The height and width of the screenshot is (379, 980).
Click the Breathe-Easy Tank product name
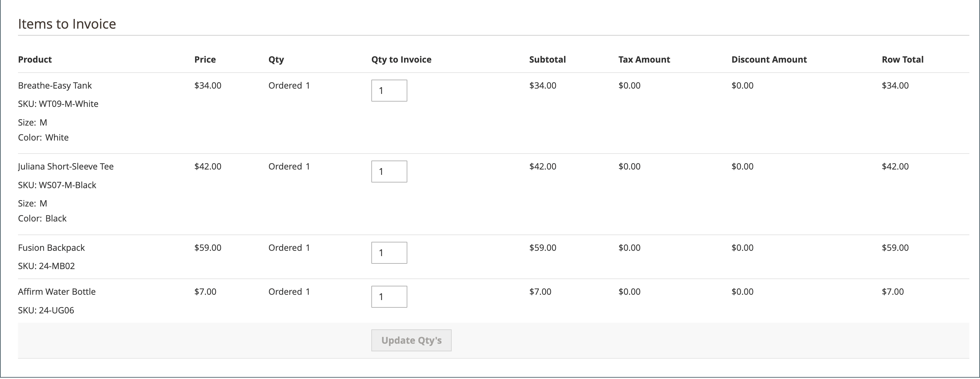pyautogui.click(x=55, y=86)
